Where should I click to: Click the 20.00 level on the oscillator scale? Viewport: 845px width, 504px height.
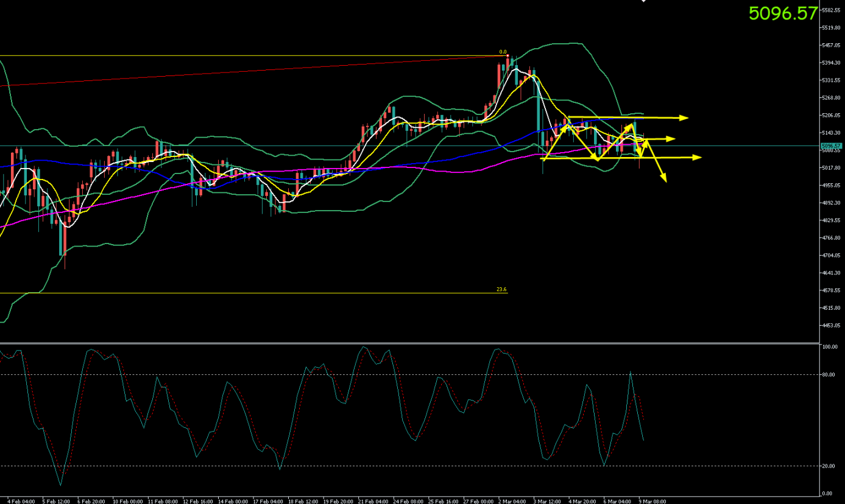[828, 466]
